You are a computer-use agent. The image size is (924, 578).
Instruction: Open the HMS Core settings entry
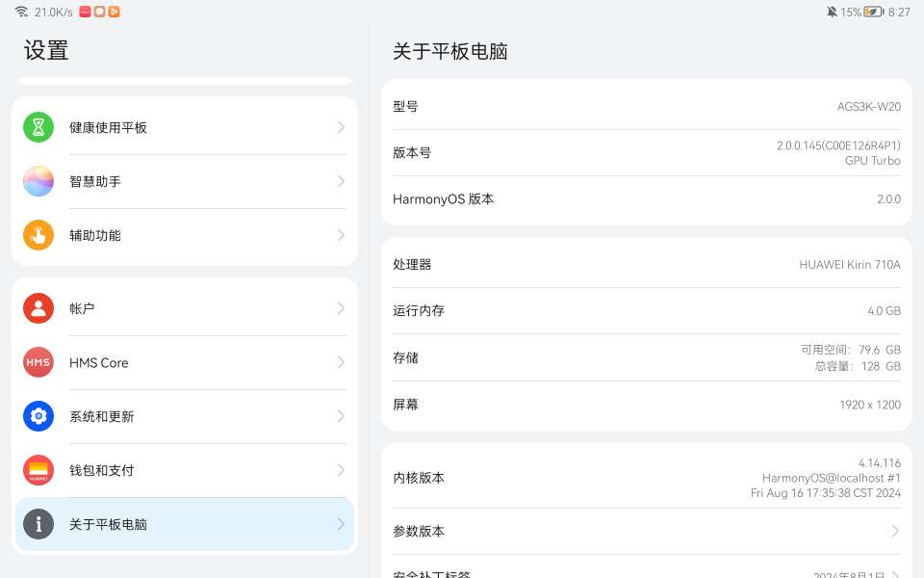[x=183, y=362]
